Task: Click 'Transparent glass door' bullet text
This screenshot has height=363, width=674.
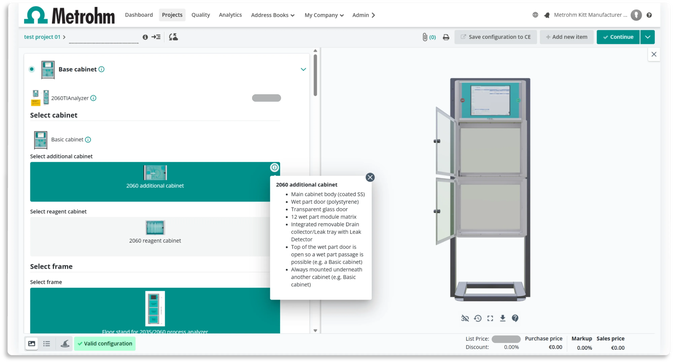Action: [319, 209]
